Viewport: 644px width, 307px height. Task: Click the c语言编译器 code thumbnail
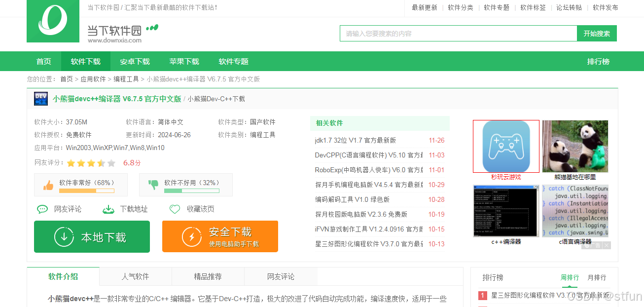[x=575, y=211]
